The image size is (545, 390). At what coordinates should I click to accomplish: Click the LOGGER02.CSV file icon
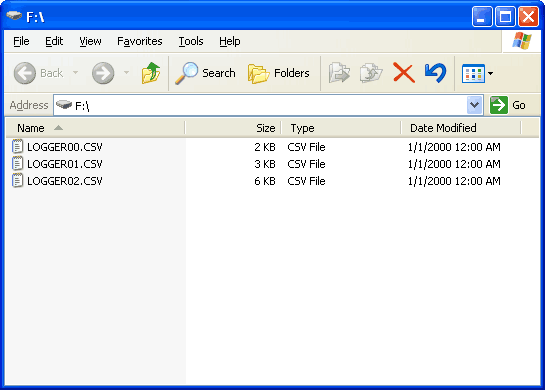point(17,180)
